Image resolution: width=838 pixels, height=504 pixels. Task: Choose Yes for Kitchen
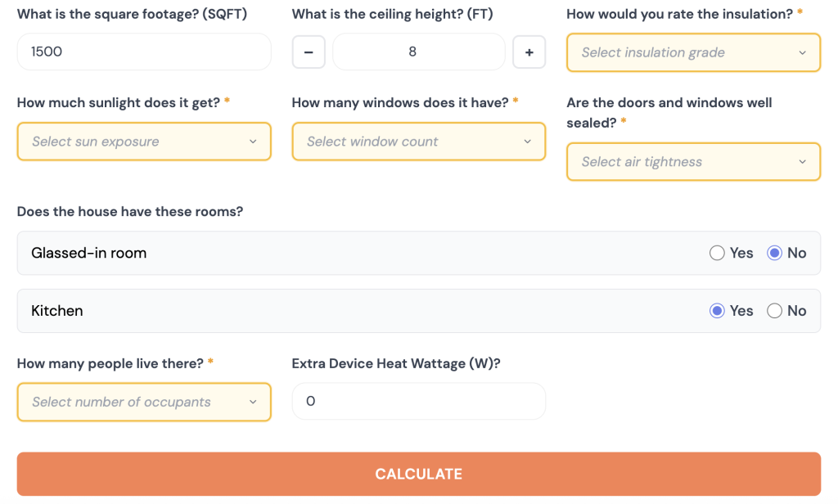tap(718, 311)
